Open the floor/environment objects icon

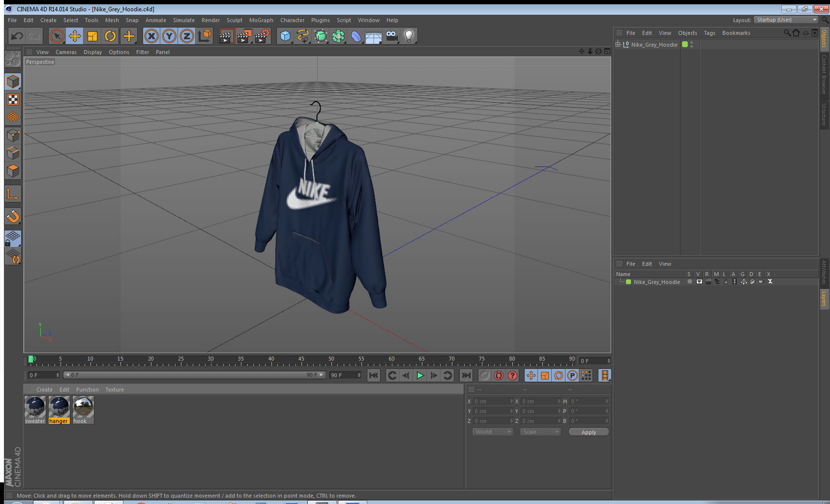coord(374,36)
